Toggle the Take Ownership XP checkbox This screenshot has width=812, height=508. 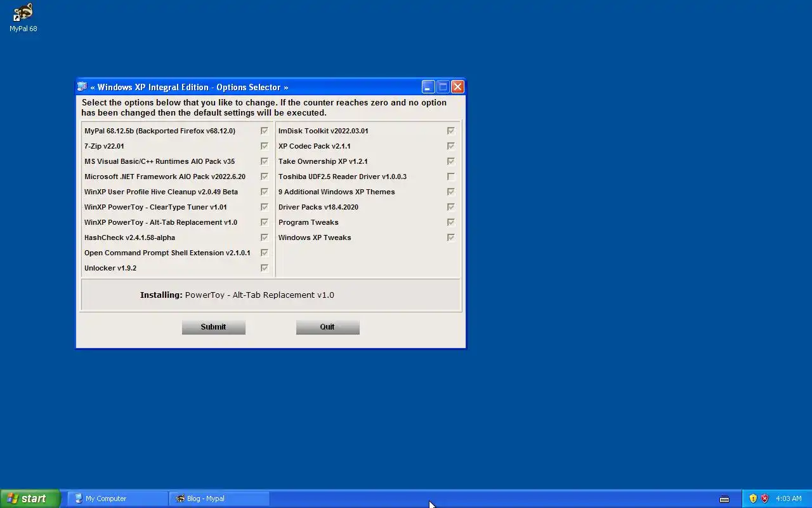451,161
